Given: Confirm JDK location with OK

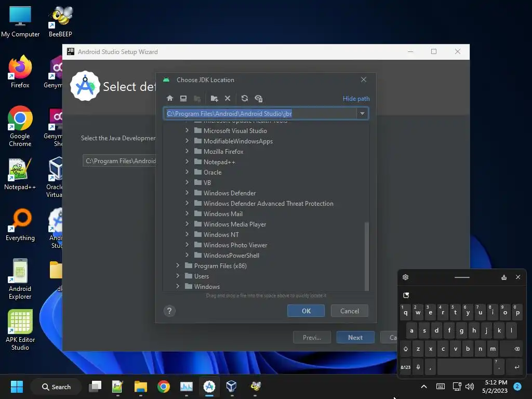Looking at the screenshot, I should [x=306, y=311].
